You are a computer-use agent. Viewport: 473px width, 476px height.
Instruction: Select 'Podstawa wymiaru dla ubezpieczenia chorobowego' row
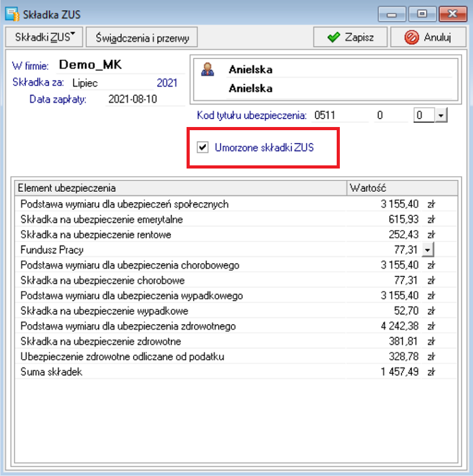coord(236,265)
